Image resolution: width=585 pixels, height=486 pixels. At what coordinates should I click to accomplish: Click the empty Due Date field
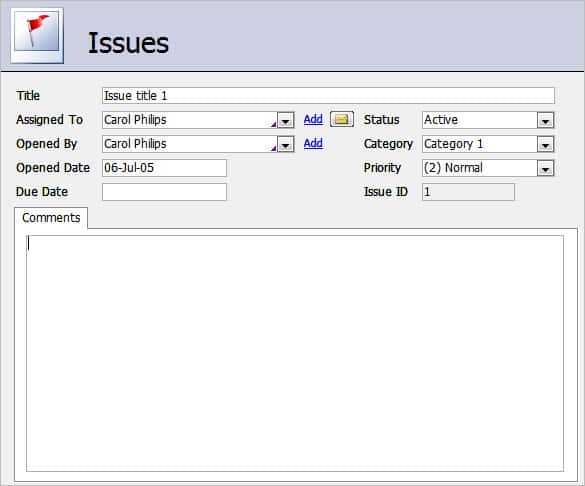pyautogui.click(x=164, y=192)
